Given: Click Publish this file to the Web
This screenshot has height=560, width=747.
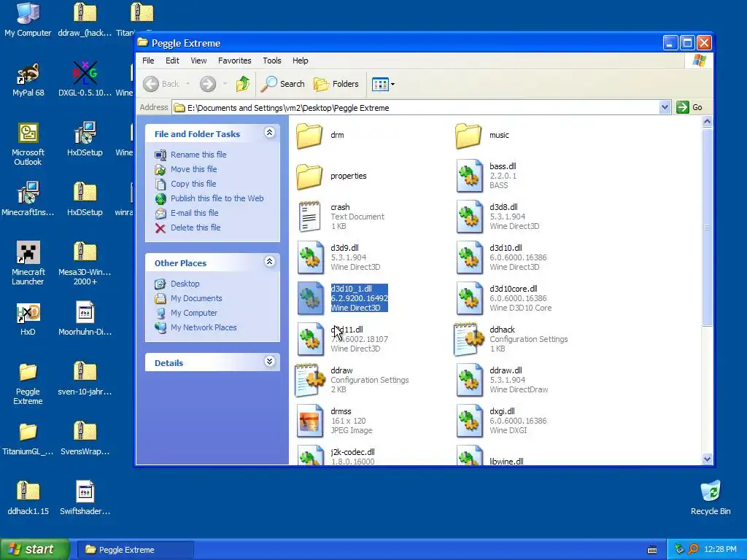Looking at the screenshot, I should [217, 198].
